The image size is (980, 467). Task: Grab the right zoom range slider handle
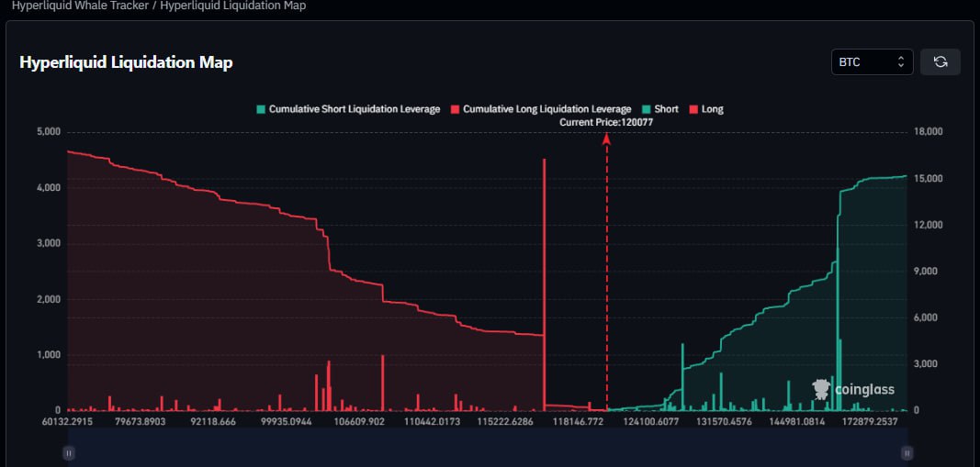click(x=907, y=453)
